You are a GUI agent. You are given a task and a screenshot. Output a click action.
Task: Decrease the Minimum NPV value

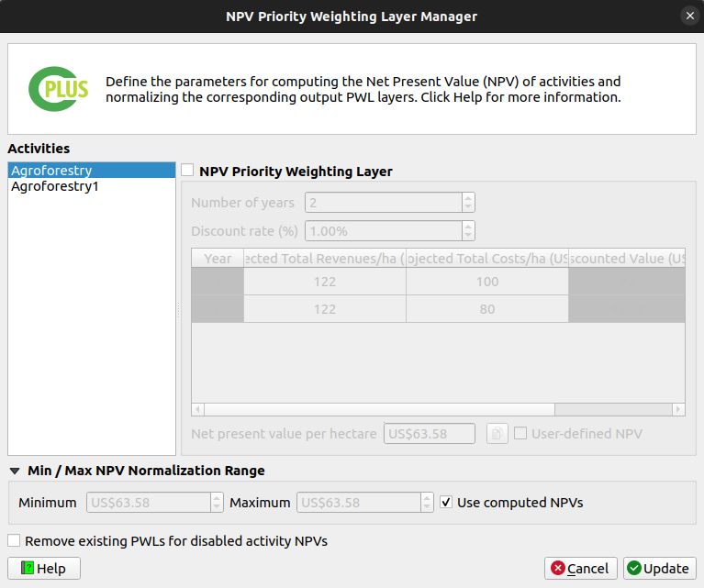(217, 506)
